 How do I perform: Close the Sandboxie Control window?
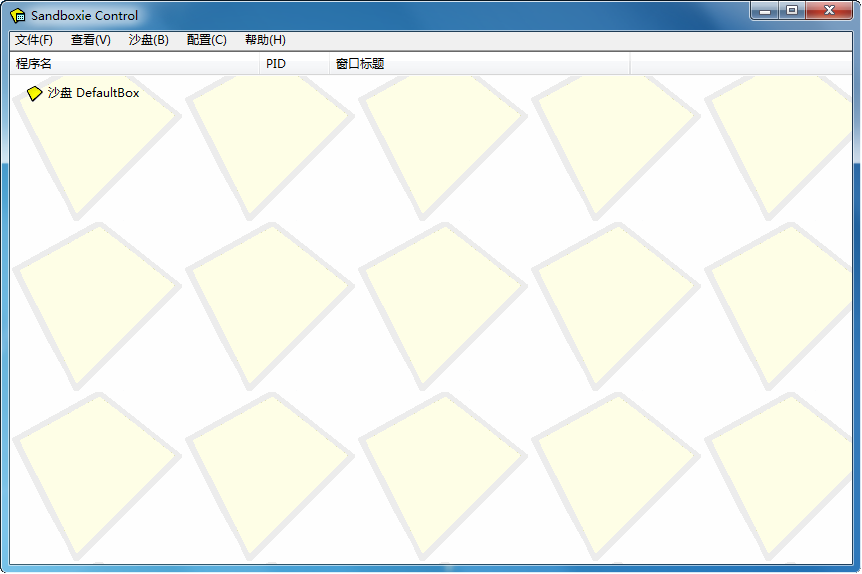click(x=830, y=10)
